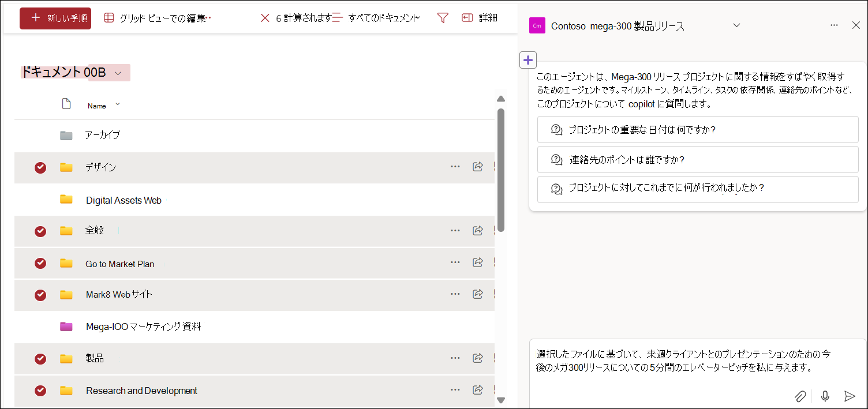Viewport: 868px width, 409px height.
Task: Click the scrollbar up arrow
Action: coord(501,99)
